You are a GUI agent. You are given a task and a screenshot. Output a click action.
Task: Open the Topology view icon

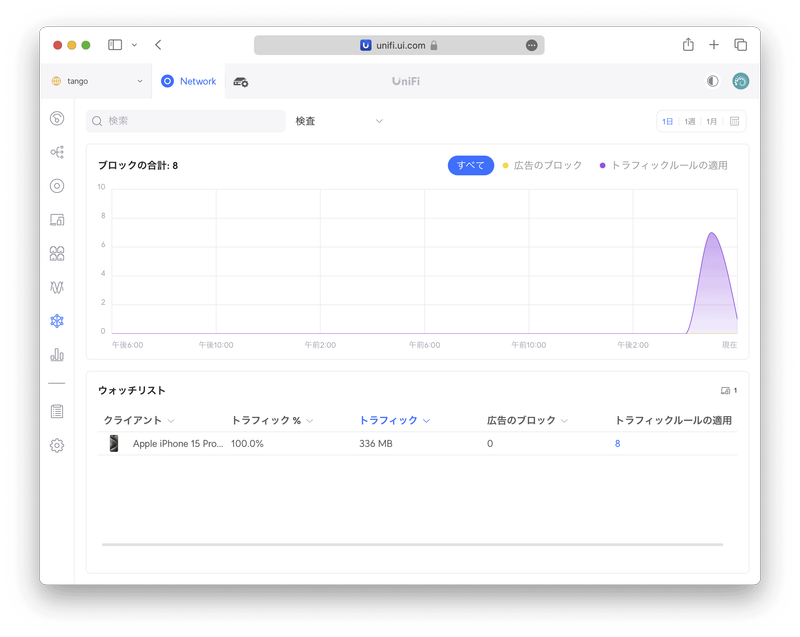click(57, 152)
